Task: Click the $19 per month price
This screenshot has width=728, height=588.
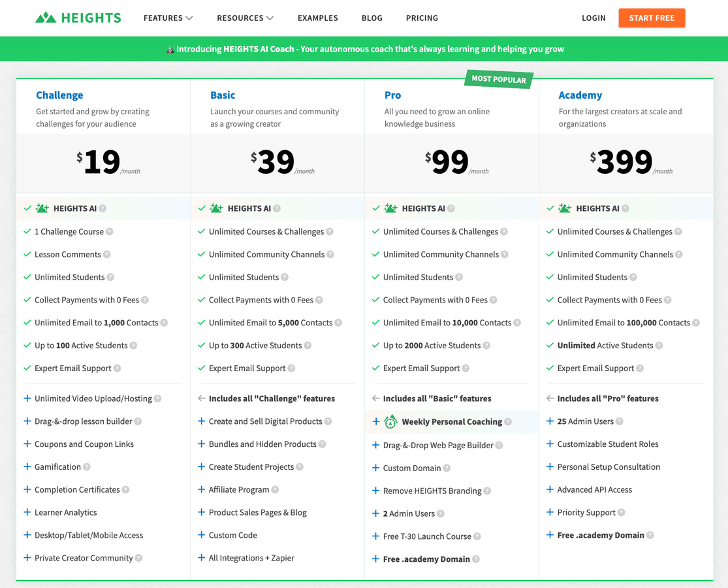Action: [x=108, y=162]
